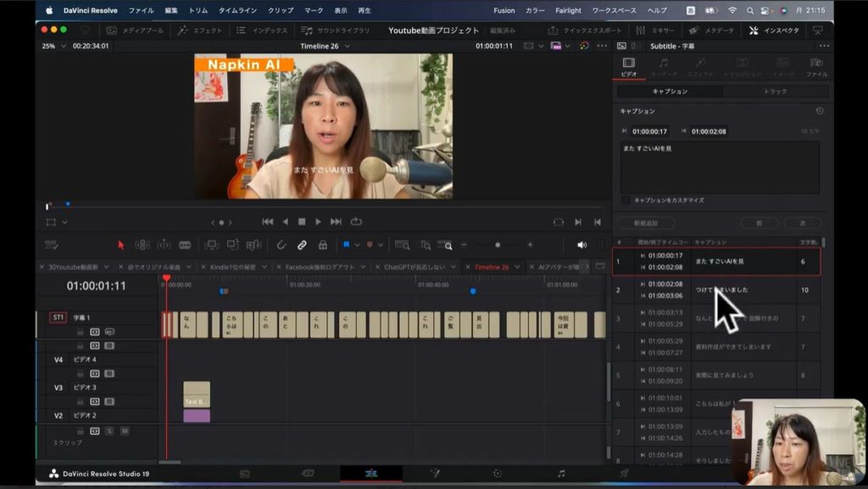Enable the キャプションをカスタマイズ checkbox
Screen dimensions: 868x489
[x=626, y=200]
